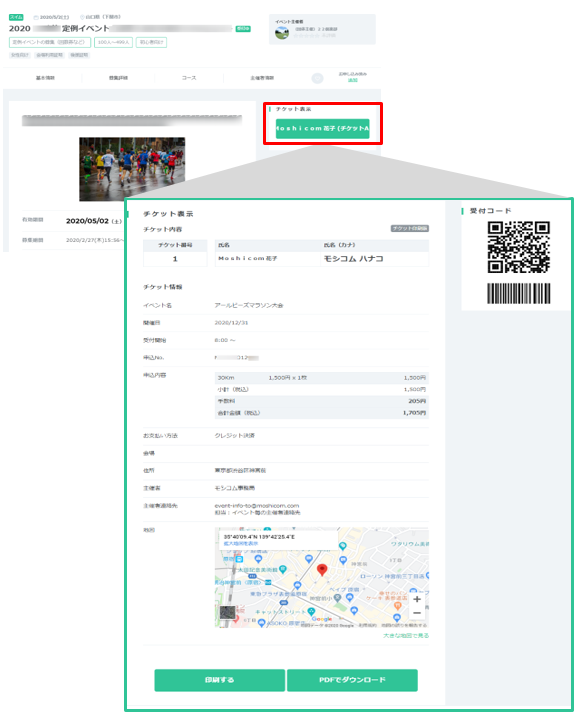Click the QR code under 受付コード
Screen dimensions: 586x723
pos(519,247)
